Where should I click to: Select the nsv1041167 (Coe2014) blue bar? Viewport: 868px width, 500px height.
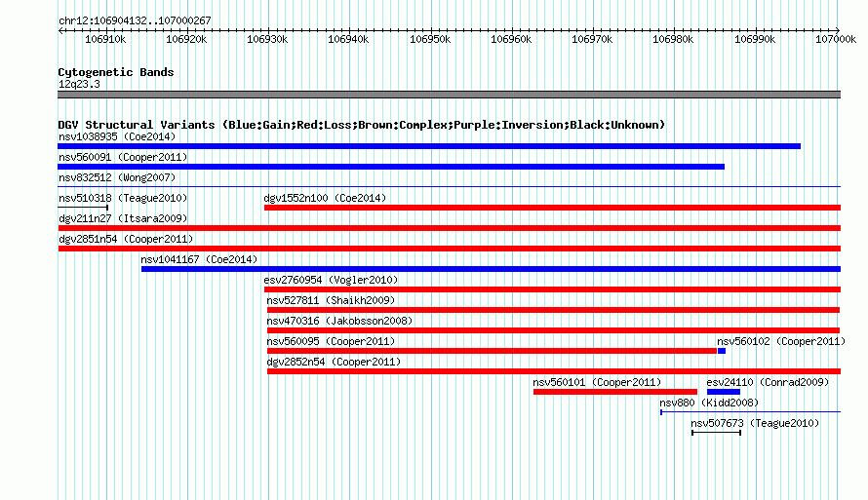(491, 269)
